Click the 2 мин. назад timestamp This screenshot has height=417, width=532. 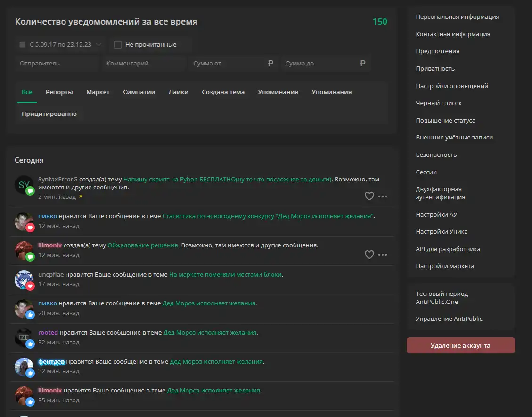[x=57, y=196]
